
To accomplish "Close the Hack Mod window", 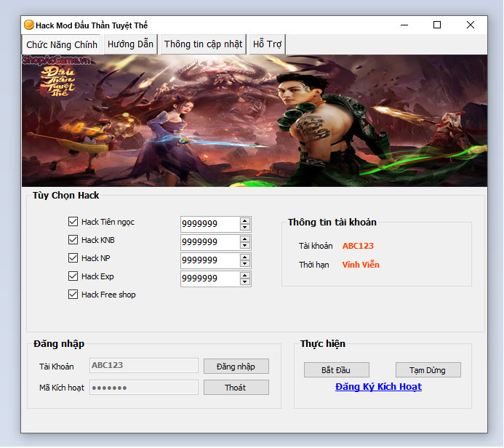I will click(x=471, y=25).
